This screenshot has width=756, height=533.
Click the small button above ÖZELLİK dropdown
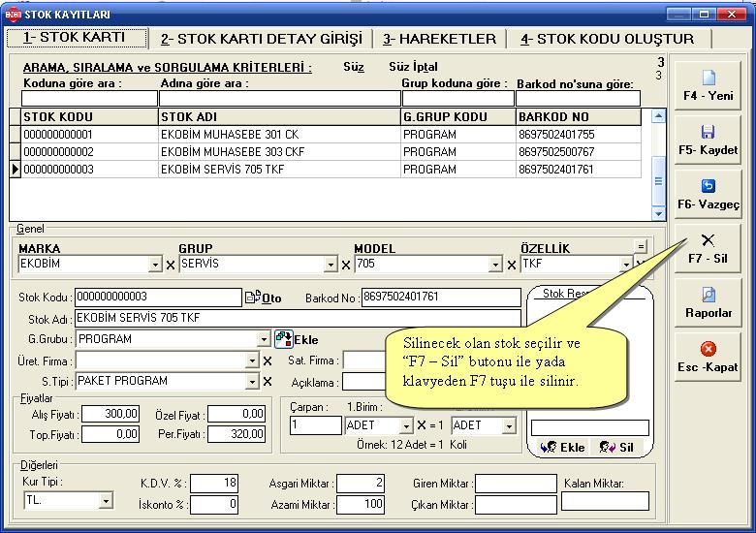click(641, 246)
